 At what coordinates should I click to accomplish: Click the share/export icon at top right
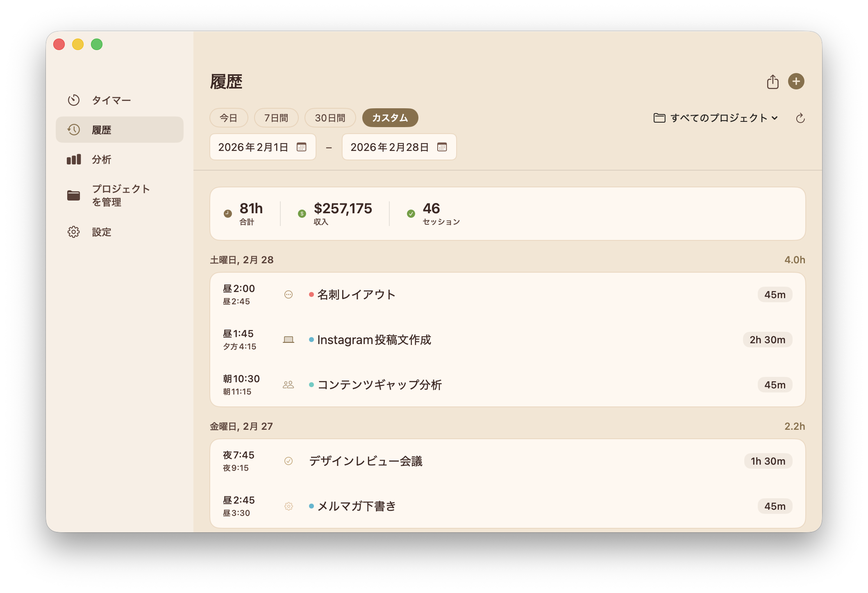pos(773,82)
